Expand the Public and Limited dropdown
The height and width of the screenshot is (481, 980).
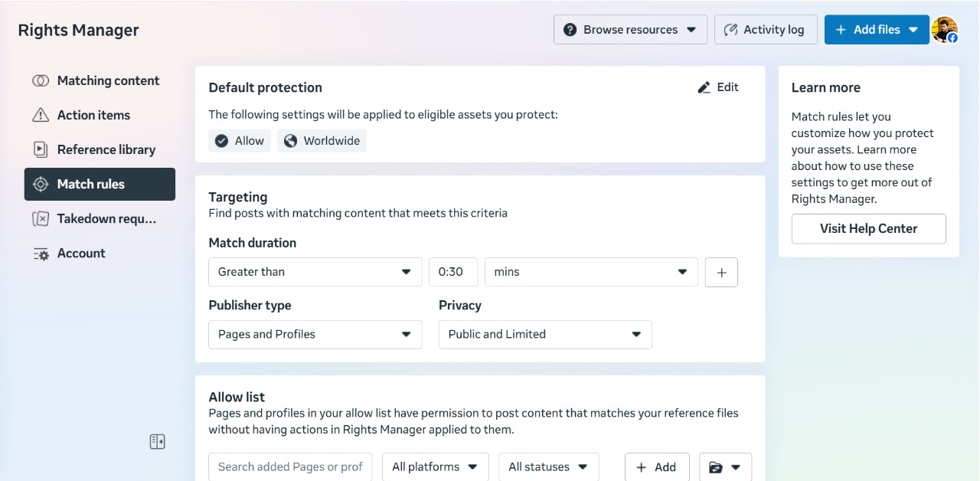544,335
